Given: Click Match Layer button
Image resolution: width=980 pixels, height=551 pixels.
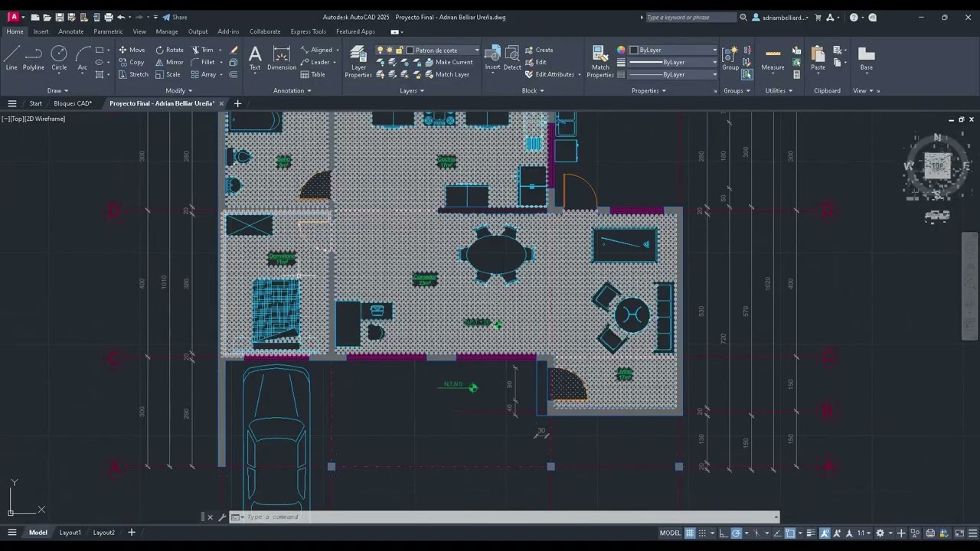Looking at the screenshot, I should (x=446, y=74).
